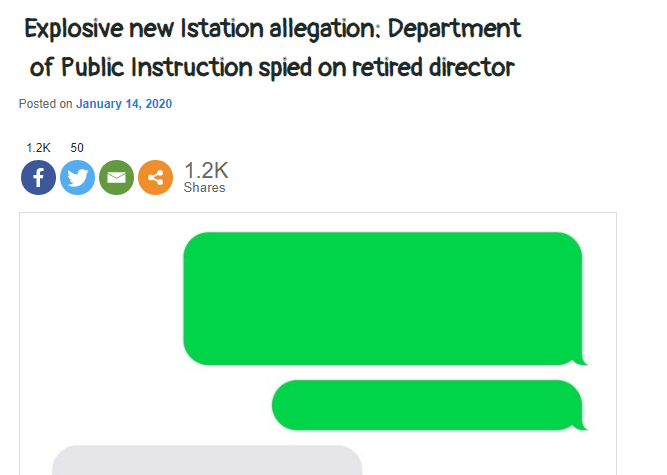This screenshot has width=667, height=475.
Task: Click the 50 count above Twitter
Action: [77, 148]
